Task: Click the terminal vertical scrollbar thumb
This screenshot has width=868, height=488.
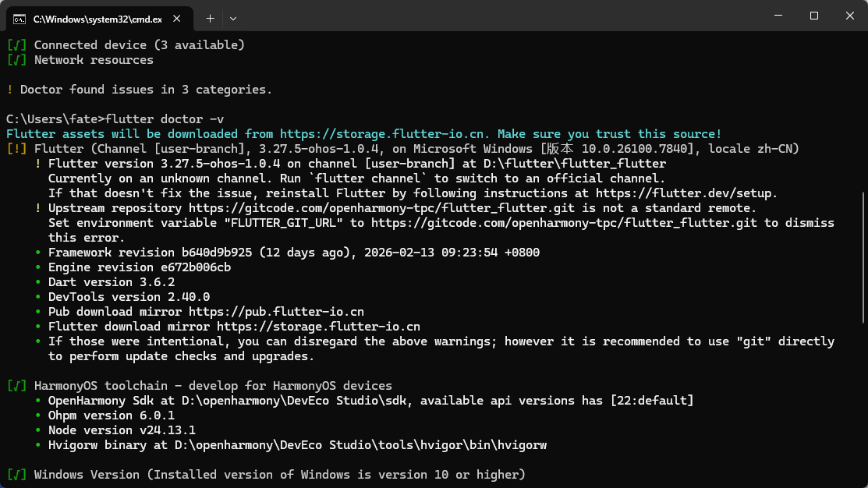Action: 863,257
